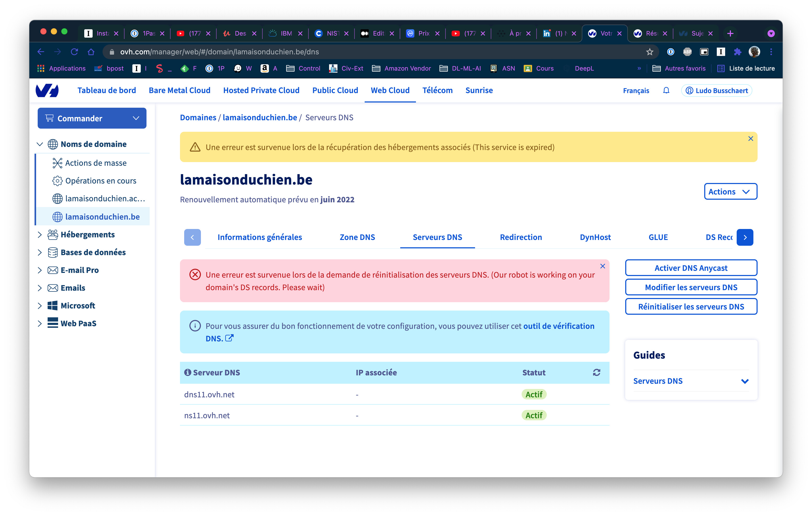Open the browser extensions puzzle icon
Image resolution: width=812 pixels, height=516 pixels.
tap(737, 51)
